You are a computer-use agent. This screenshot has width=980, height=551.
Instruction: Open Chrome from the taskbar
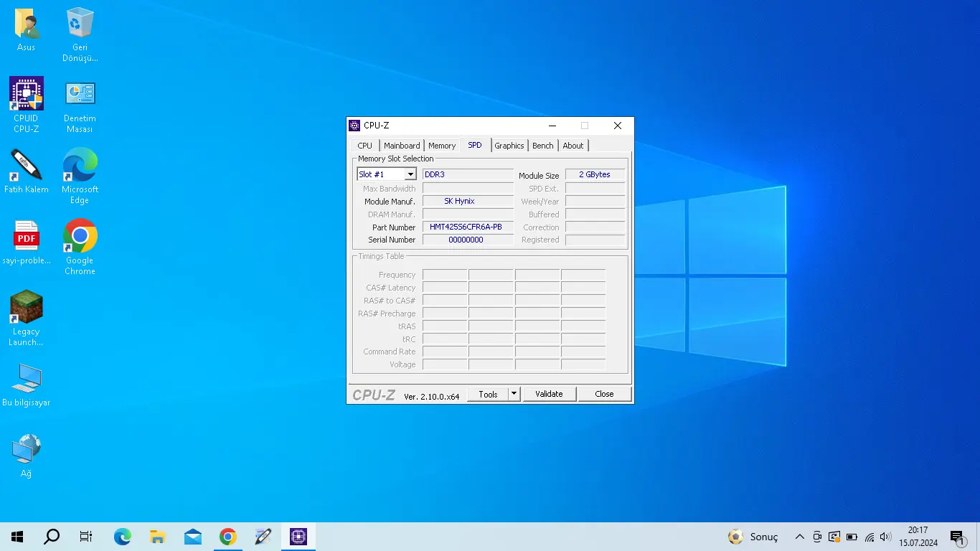pos(228,537)
